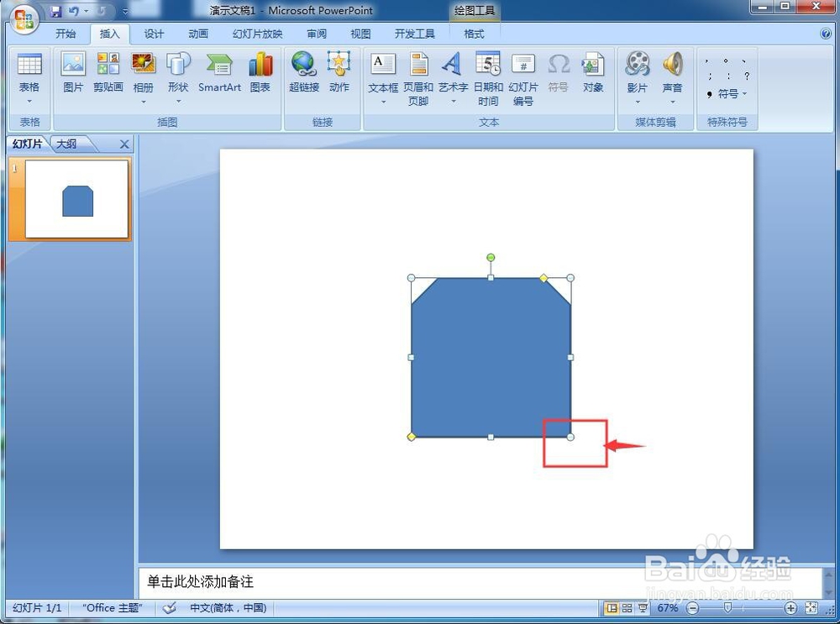Screen dimensions: 840x624
Task: Expand the 艺术字 dropdown arrow
Action: [454, 102]
